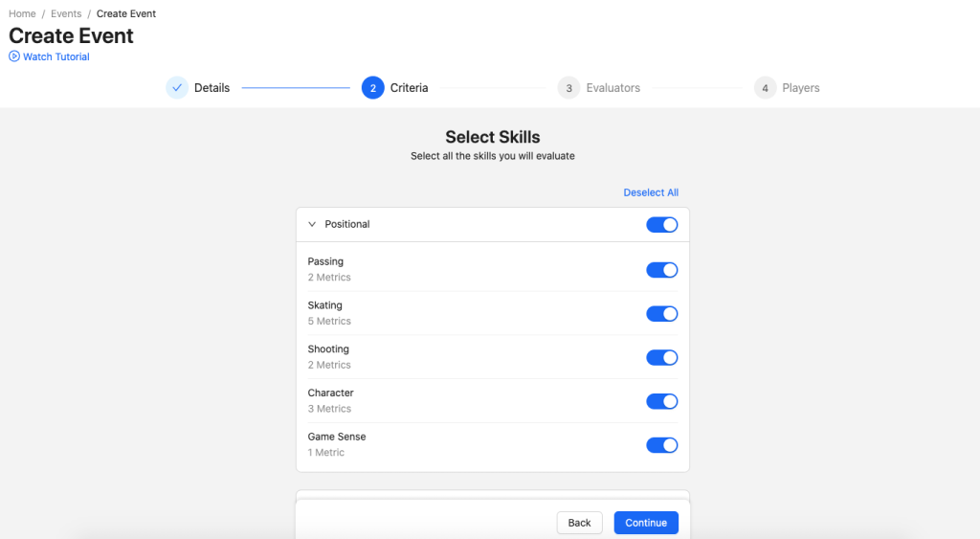Click the Deselect All link
Image resolution: width=980 pixels, height=539 pixels.
tap(651, 192)
